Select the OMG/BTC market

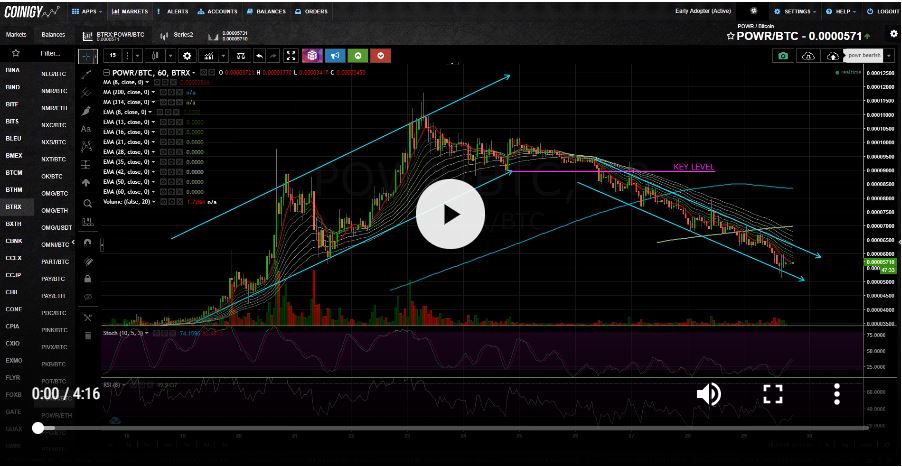click(x=55, y=193)
